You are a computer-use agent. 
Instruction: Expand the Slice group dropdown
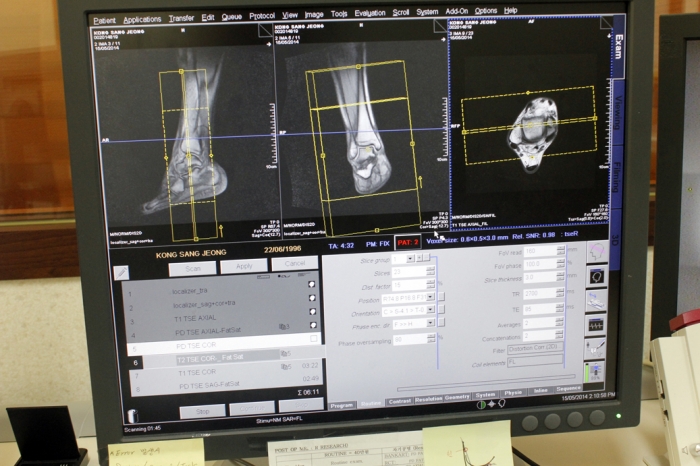pos(410,258)
